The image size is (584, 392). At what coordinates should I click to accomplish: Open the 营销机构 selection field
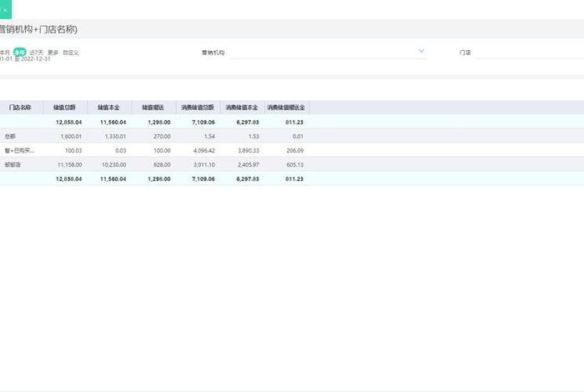(325, 52)
